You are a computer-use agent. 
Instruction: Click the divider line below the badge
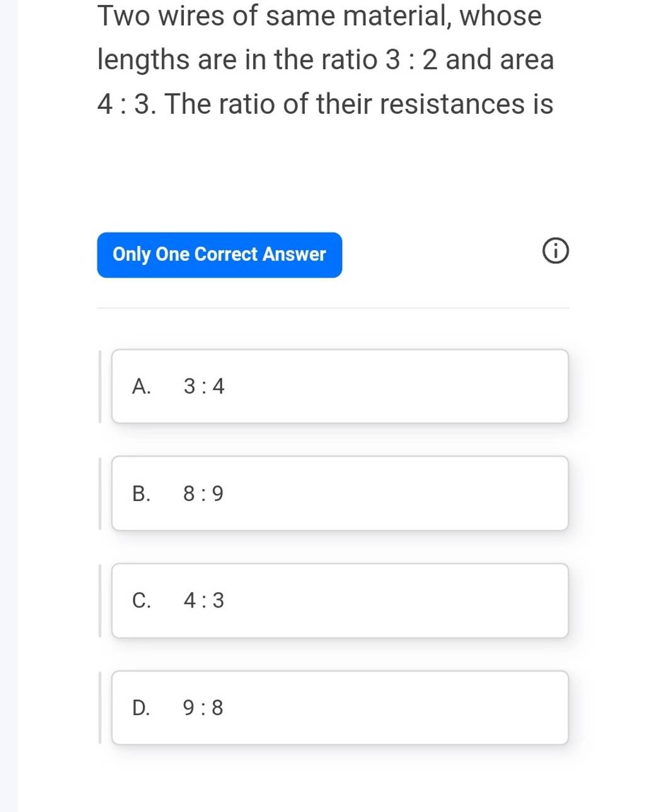(x=333, y=308)
